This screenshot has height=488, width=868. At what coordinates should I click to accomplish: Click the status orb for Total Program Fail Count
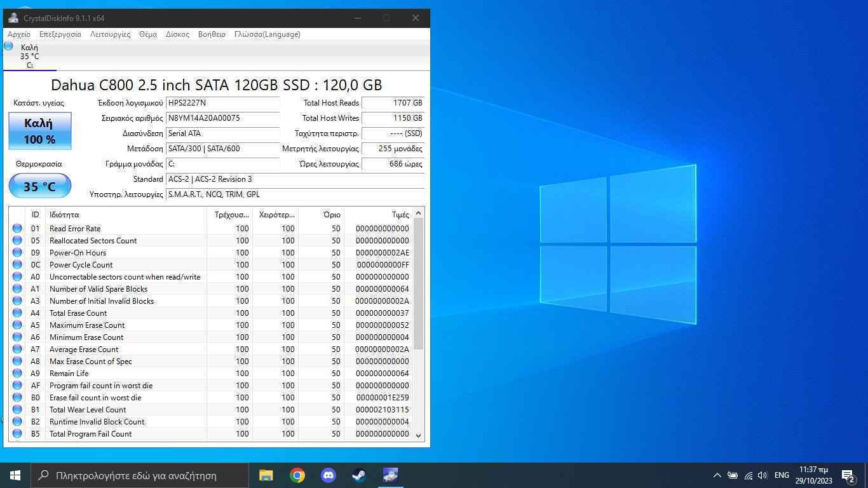pyautogui.click(x=17, y=433)
